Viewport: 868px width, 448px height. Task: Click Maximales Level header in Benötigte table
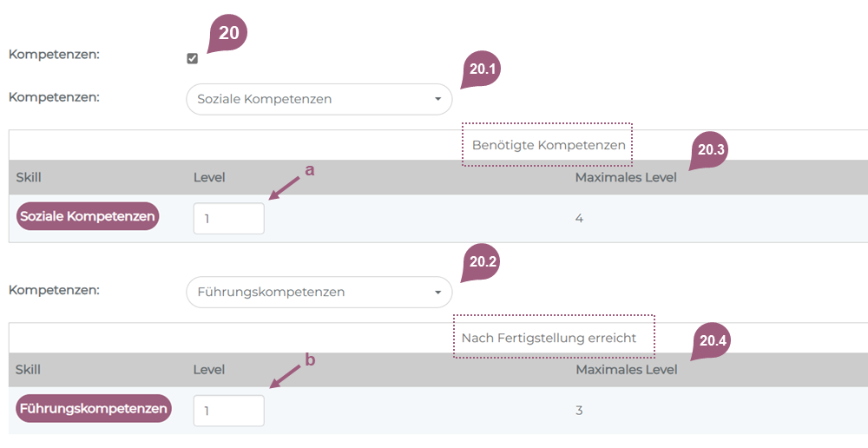[625, 178]
